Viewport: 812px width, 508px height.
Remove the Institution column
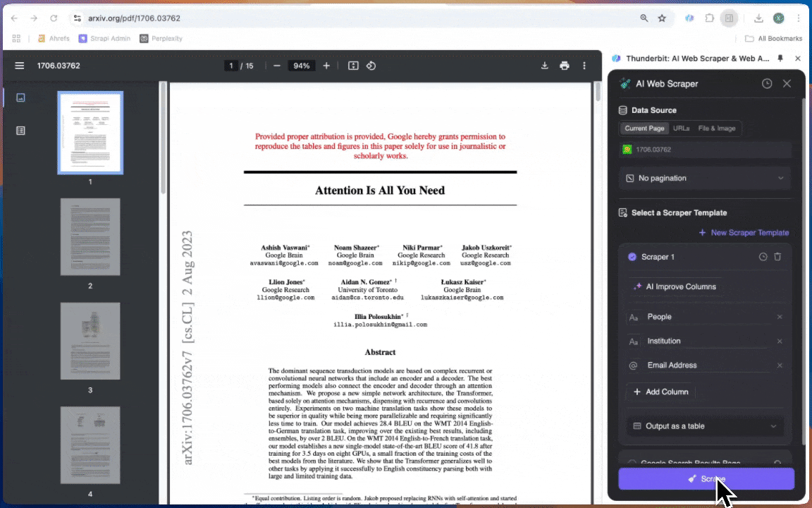click(780, 341)
